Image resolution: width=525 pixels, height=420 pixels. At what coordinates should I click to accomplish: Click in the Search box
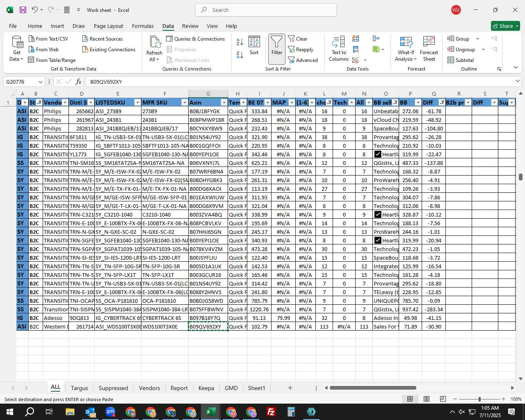coord(266,10)
